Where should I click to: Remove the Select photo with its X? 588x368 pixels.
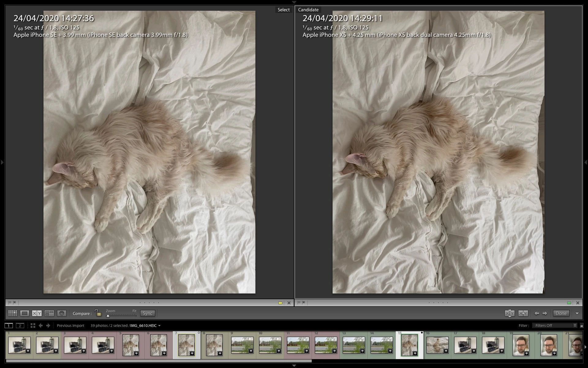tap(289, 303)
